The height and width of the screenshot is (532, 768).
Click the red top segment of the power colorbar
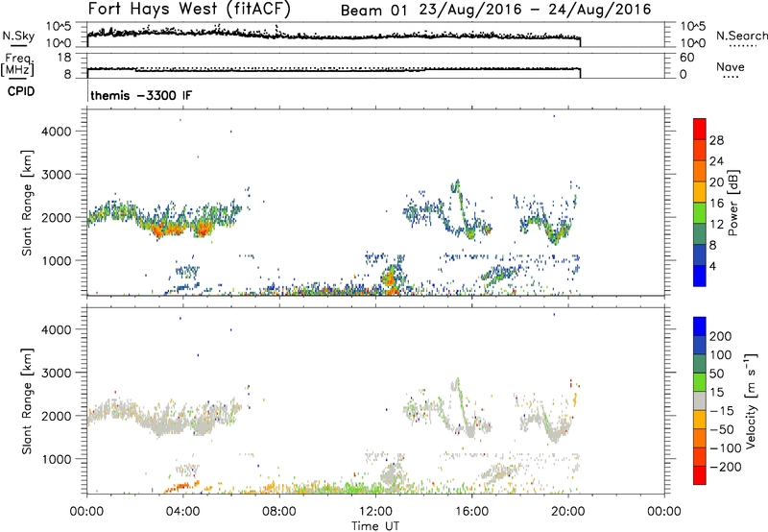pyautogui.click(x=700, y=129)
